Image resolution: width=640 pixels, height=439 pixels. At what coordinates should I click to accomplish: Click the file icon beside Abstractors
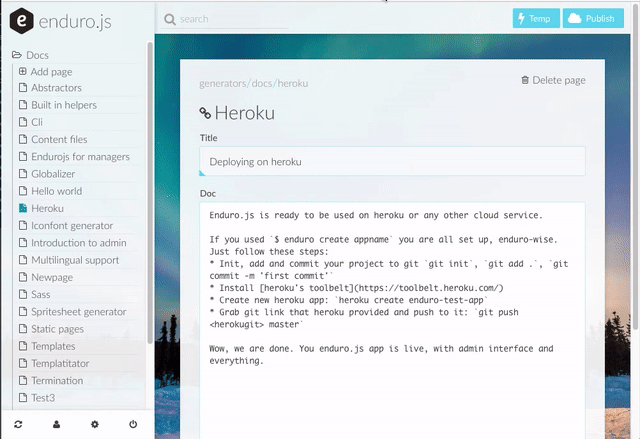23,87
